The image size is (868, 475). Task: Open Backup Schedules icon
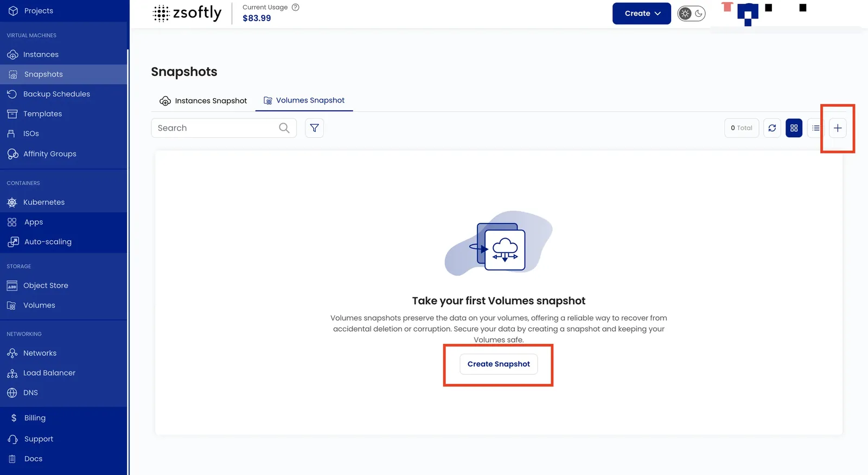(x=12, y=94)
